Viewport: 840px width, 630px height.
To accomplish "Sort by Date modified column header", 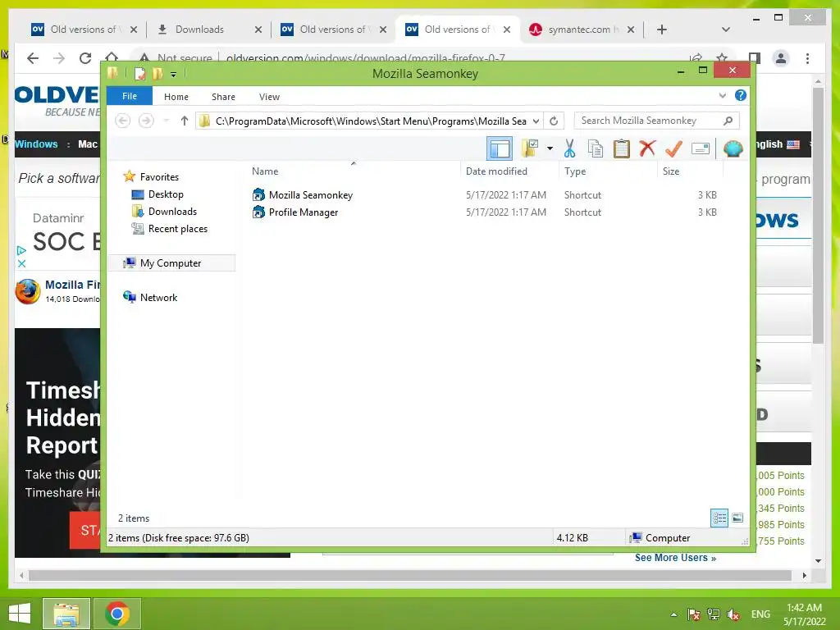I will click(509, 171).
